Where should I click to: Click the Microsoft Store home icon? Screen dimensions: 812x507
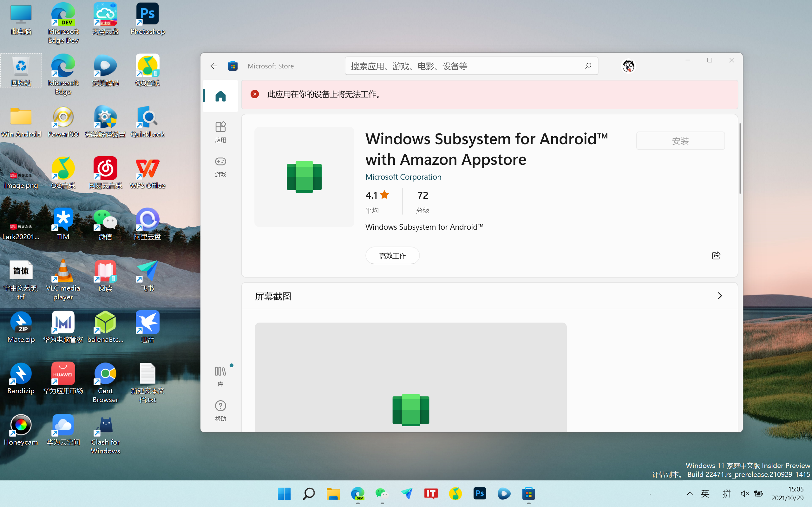point(221,96)
